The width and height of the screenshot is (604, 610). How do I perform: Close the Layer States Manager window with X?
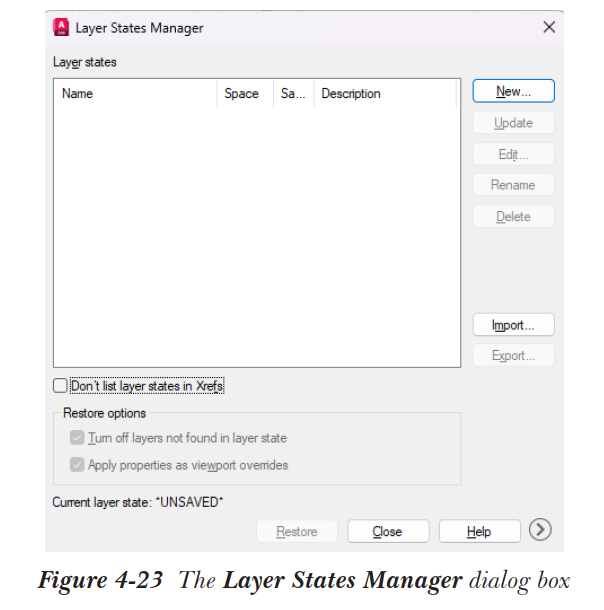[549, 27]
